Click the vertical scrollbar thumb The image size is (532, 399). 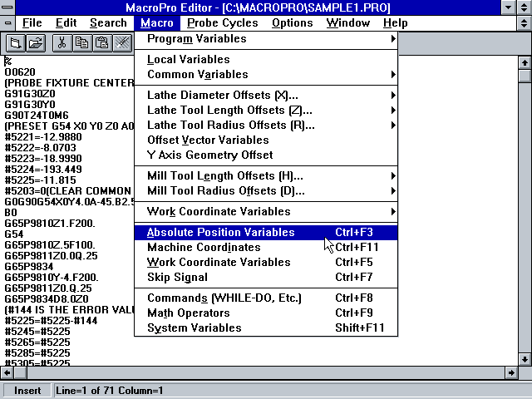525,76
